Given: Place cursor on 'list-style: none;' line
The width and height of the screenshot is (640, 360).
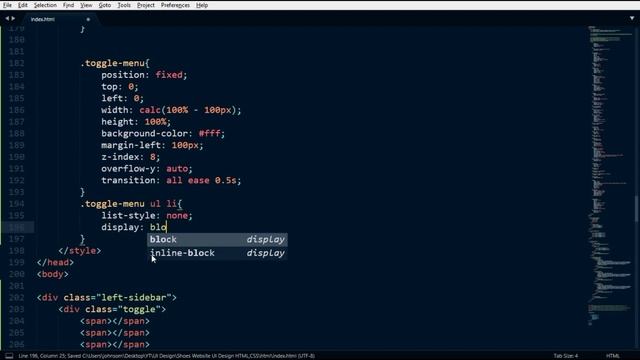Looking at the screenshot, I should (147, 216).
